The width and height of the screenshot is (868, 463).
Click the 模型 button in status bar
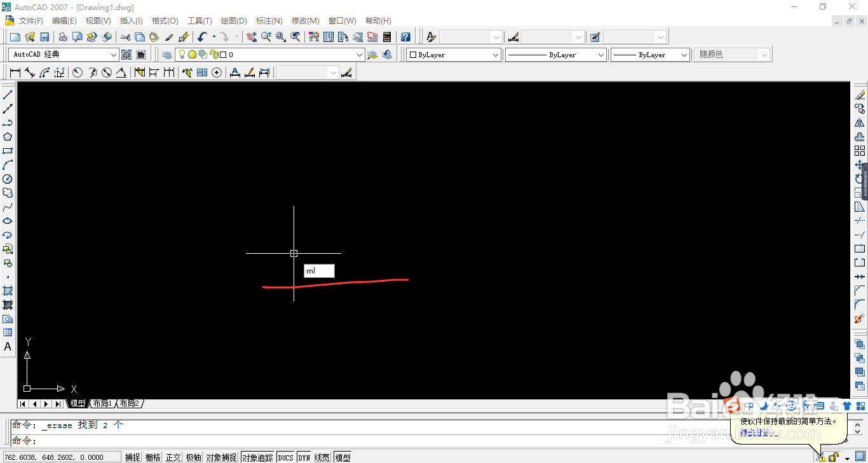pos(342,457)
